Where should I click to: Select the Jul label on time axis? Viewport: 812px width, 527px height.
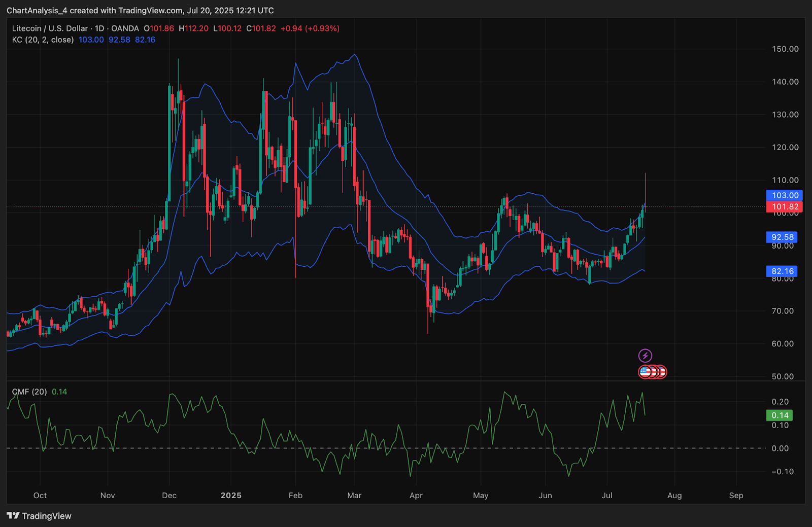click(607, 495)
